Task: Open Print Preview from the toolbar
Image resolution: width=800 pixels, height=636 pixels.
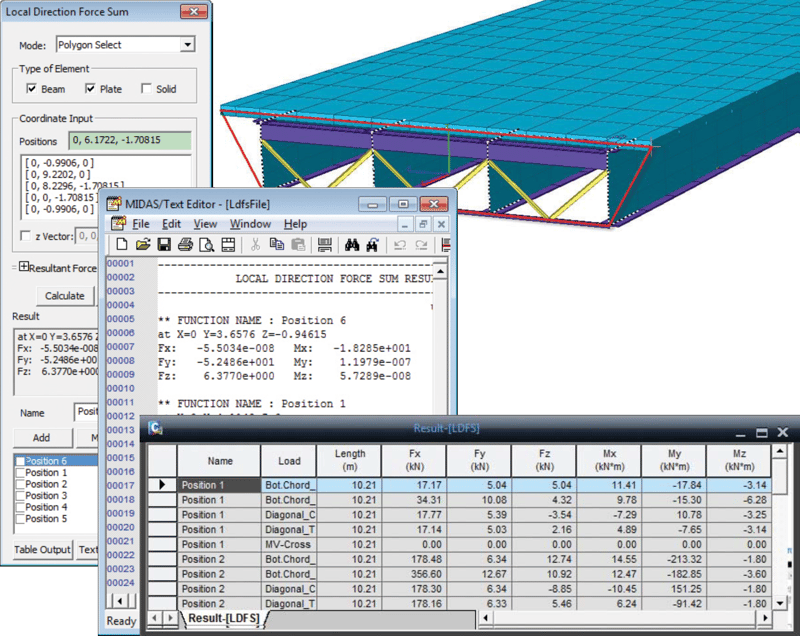Action: point(206,244)
